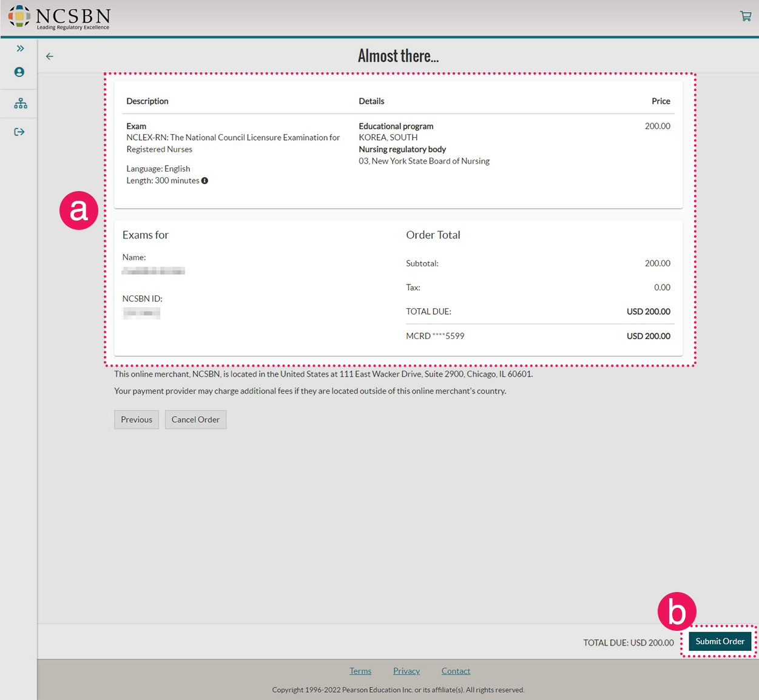Select the 'Almost there...' heading
This screenshot has width=759, height=700.
(398, 56)
